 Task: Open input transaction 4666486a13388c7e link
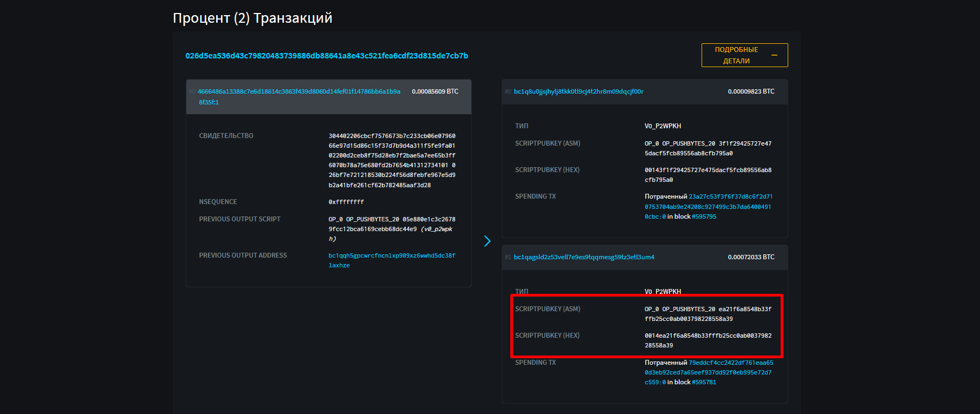(x=299, y=97)
